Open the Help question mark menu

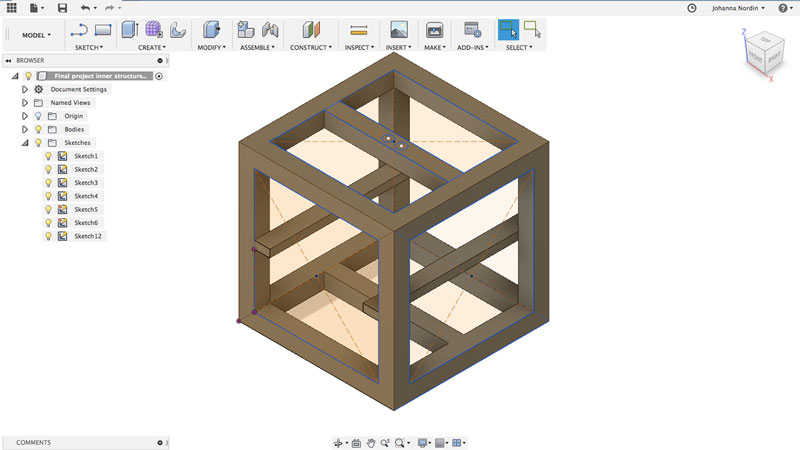[x=783, y=8]
